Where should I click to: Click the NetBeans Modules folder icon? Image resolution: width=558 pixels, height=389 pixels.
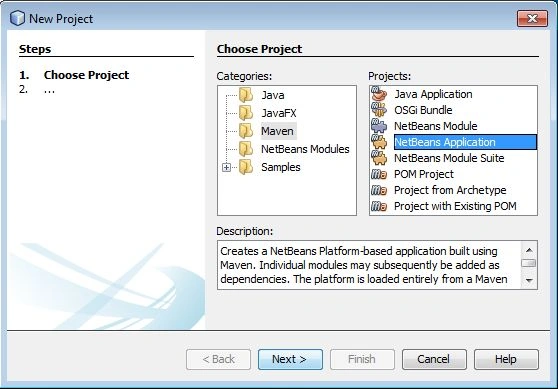coord(246,149)
